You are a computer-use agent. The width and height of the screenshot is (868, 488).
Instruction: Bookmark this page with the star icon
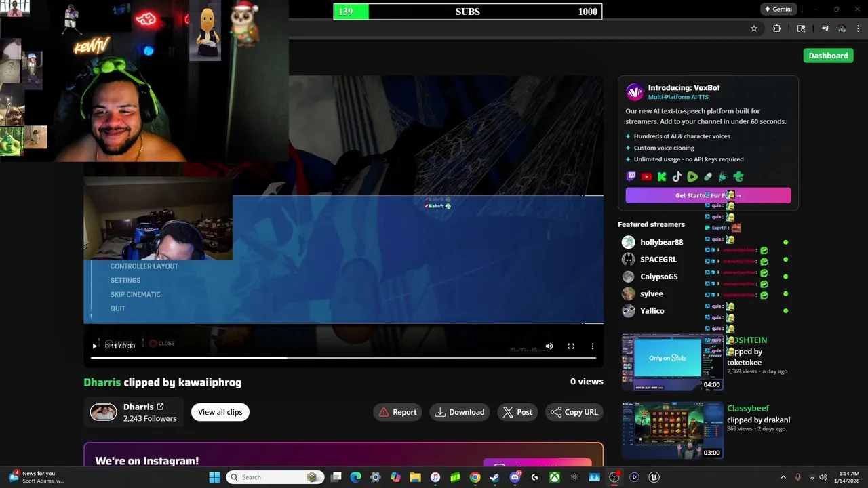[754, 28]
